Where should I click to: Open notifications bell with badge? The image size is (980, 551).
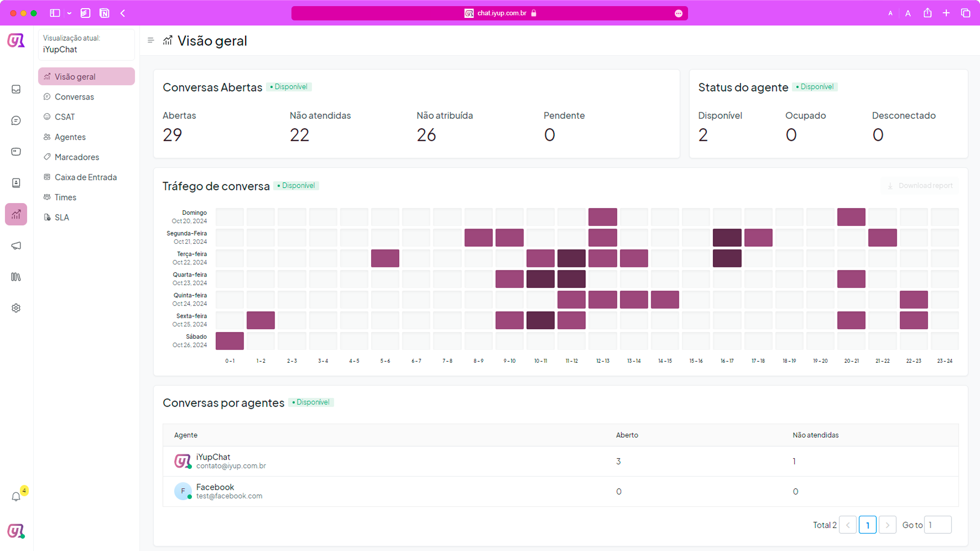16,496
